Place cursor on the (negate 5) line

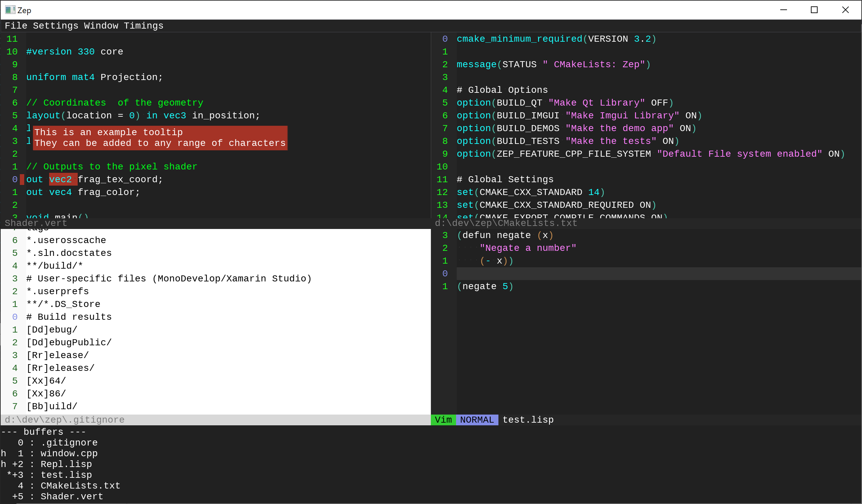485,286
